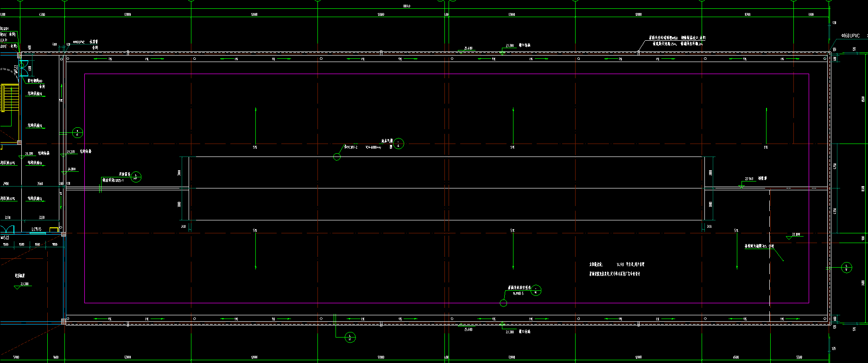Select the leader circle on the magenta bottom line

(x=503, y=303)
